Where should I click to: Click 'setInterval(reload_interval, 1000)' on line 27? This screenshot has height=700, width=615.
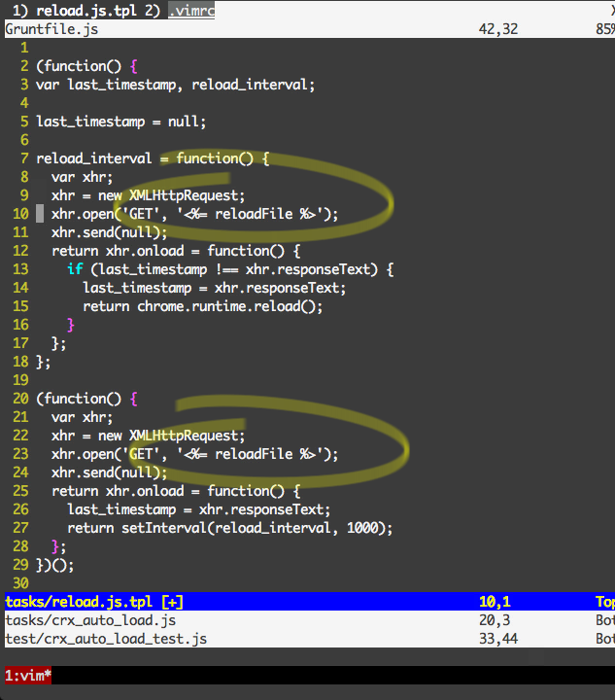click(254, 528)
